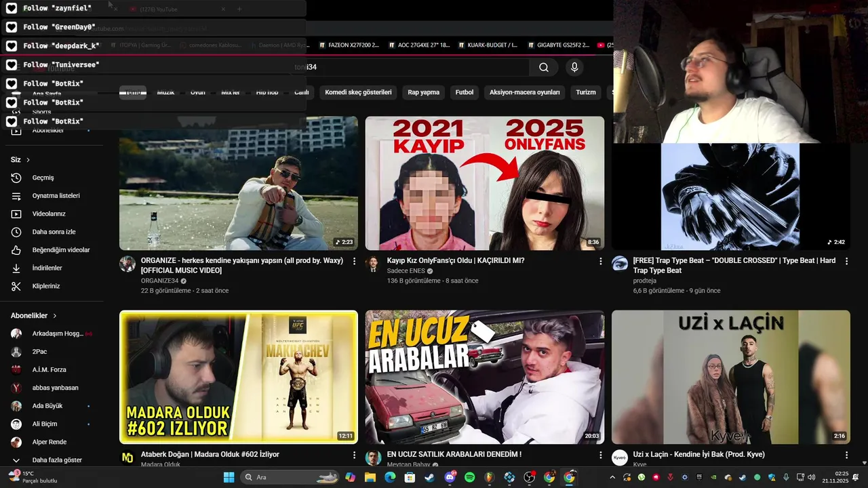Open volume control in system tray

pyautogui.click(x=811, y=477)
